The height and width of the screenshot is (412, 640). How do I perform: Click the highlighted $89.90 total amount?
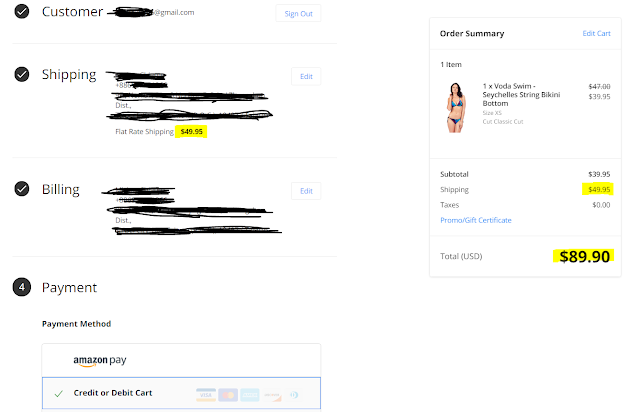pos(584,256)
